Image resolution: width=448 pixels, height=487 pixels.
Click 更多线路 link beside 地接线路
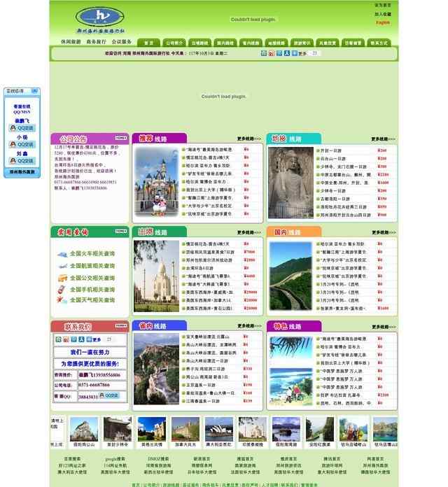[384, 139]
